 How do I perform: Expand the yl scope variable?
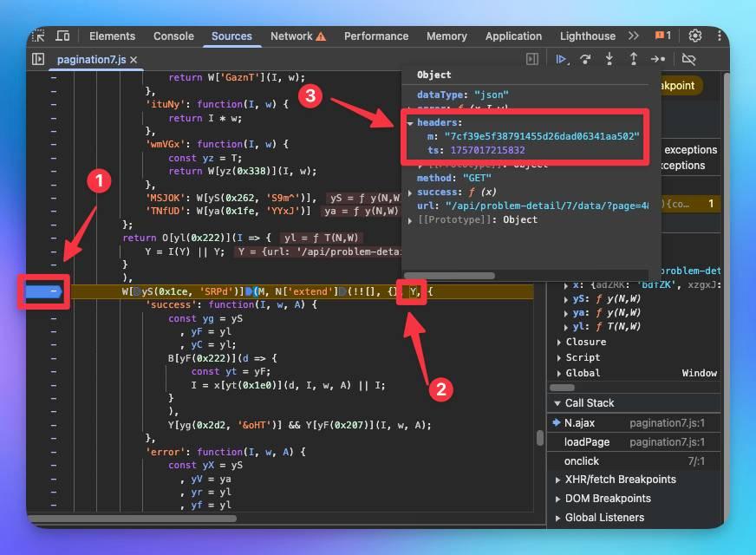(566, 327)
